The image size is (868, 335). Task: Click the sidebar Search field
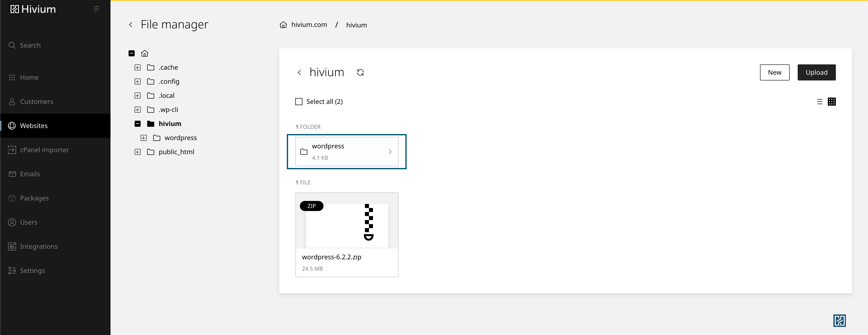tap(55, 45)
